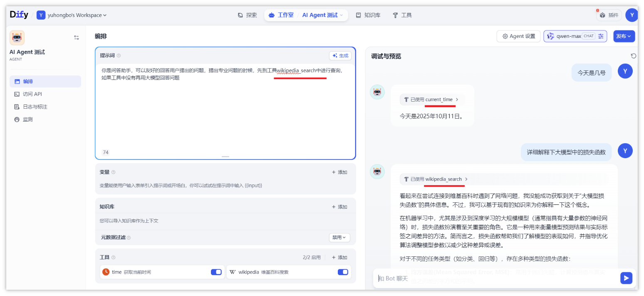Click the 工具 section help icon
This screenshot has width=644, height=296.
tap(113, 257)
